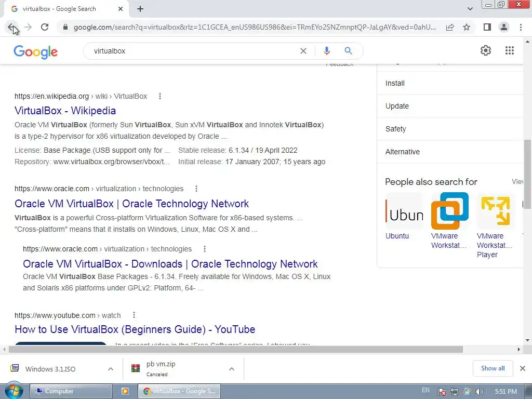
Task: Click the network tray icon
Action: [454, 392]
